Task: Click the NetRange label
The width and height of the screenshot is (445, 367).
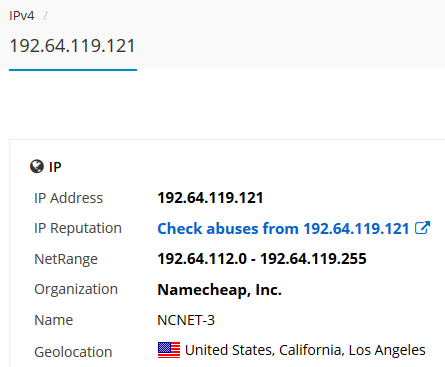Action: (x=66, y=259)
